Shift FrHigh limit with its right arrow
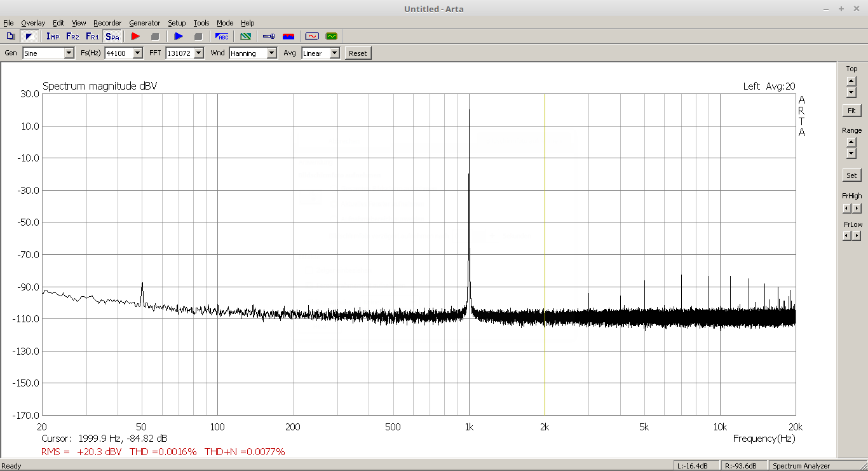 [857, 208]
